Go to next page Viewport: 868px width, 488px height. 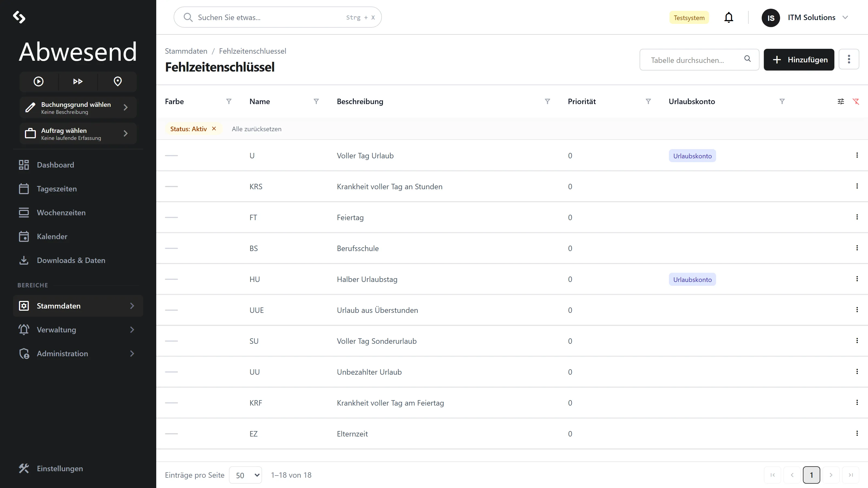pos(831,475)
